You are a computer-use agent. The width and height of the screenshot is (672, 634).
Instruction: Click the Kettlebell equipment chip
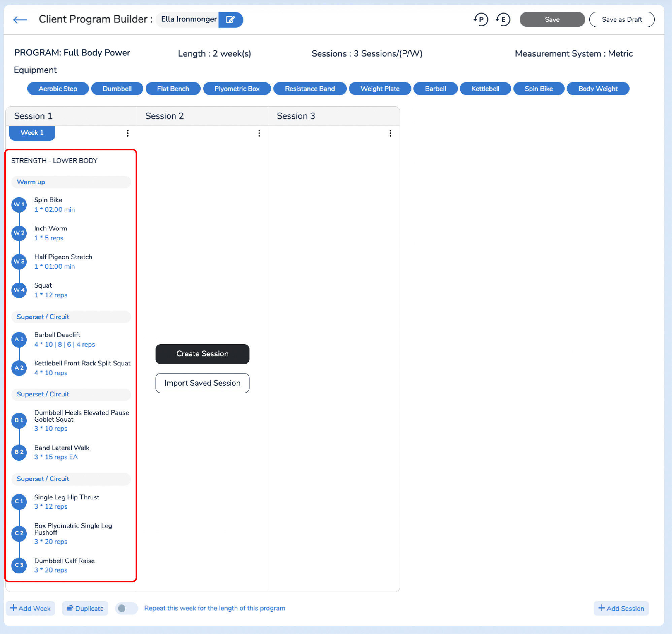[x=485, y=89]
